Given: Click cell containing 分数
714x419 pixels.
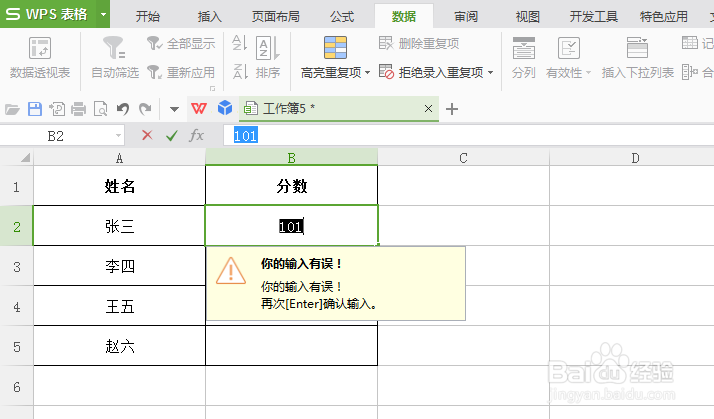Looking at the screenshot, I should (x=291, y=186).
